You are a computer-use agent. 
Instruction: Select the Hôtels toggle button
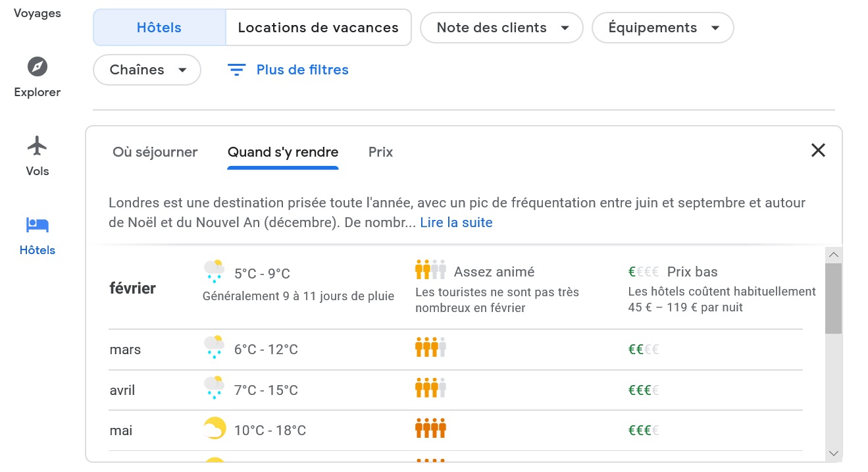(159, 28)
